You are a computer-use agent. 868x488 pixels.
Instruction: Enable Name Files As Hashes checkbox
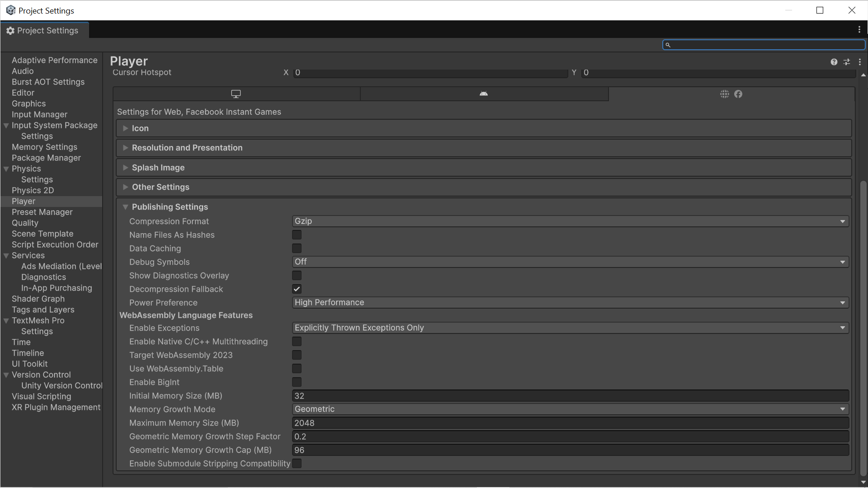[297, 235]
